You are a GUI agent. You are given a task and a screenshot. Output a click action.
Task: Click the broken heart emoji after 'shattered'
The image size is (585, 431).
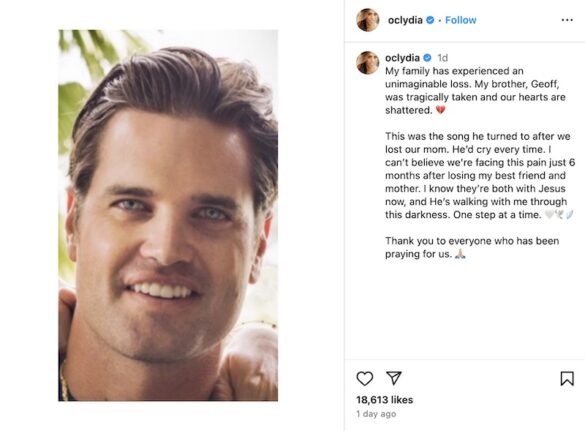(441, 110)
